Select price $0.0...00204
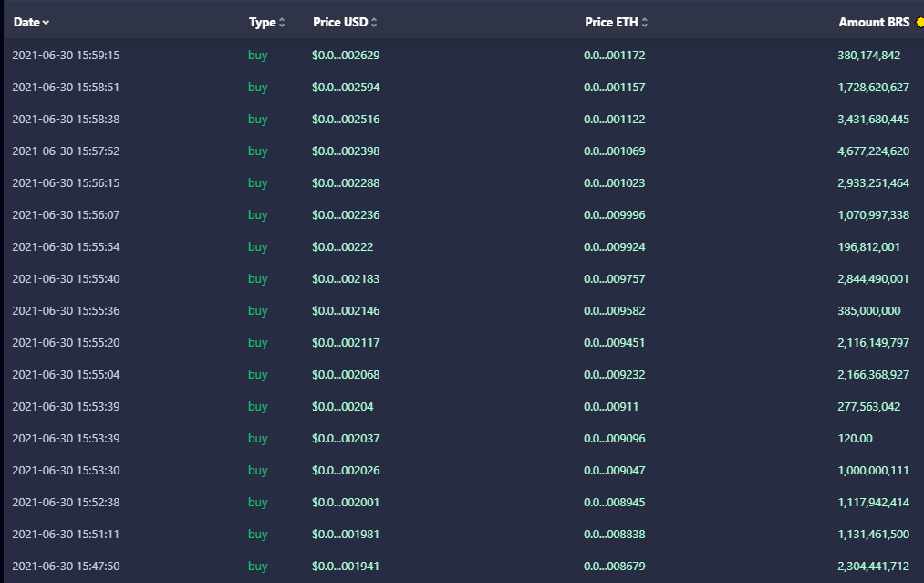 point(342,407)
